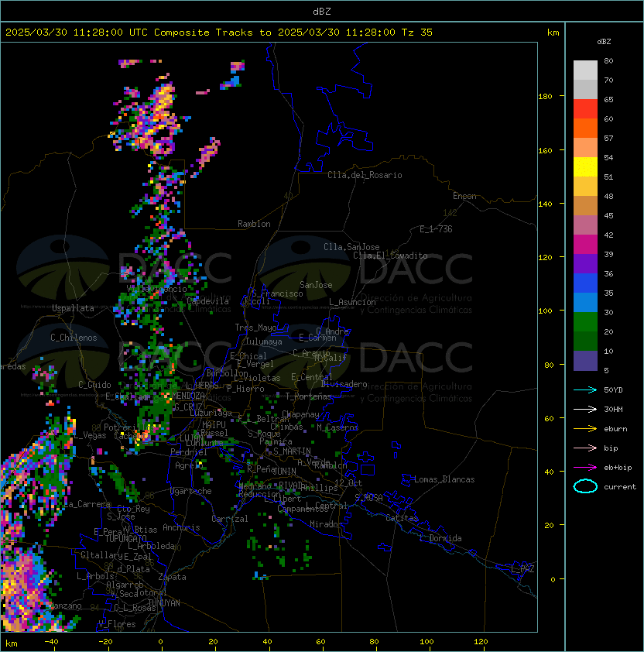Click the 'Mirador' map label

(327, 524)
